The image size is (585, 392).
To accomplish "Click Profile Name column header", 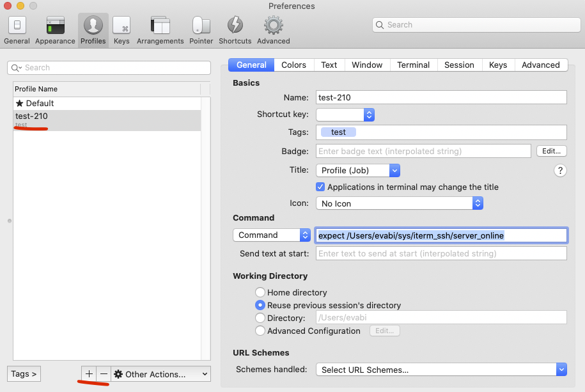I will click(107, 89).
